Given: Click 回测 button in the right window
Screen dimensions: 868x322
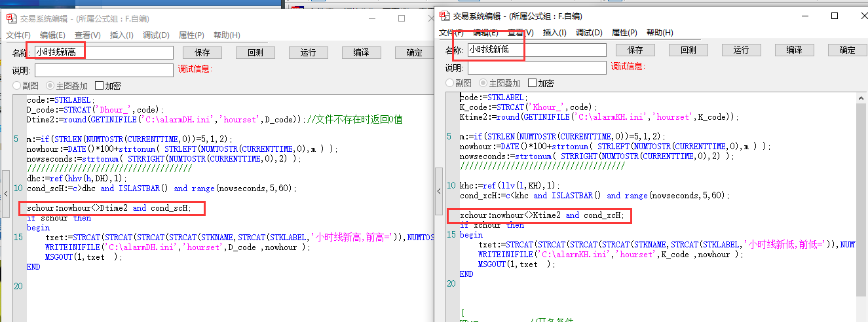Looking at the screenshot, I should (688, 50).
